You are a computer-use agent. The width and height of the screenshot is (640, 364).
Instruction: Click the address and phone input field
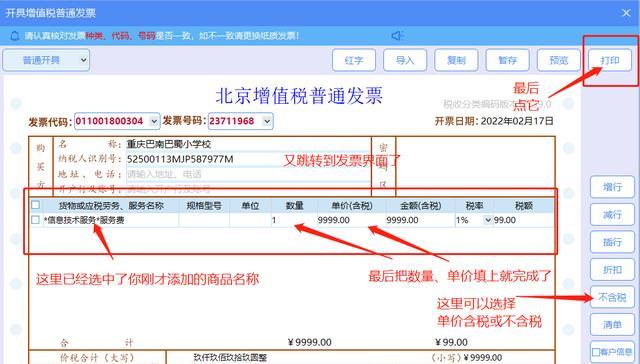tap(248, 174)
